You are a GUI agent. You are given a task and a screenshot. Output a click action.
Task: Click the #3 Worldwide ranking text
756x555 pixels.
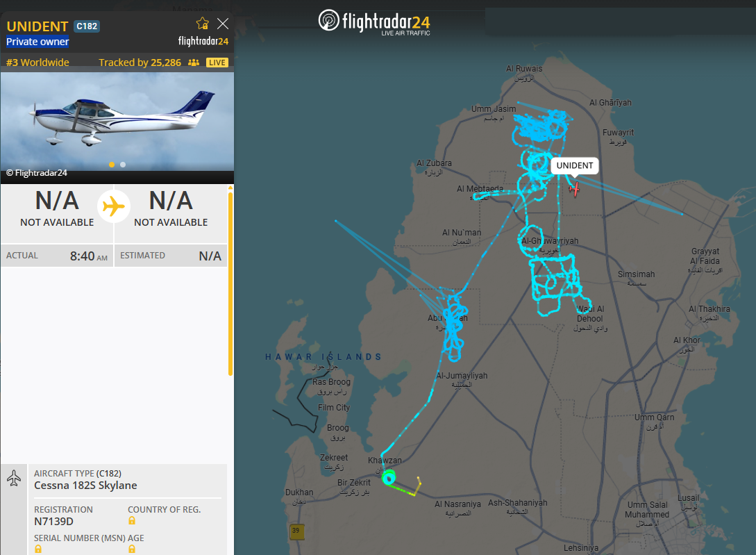(x=38, y=63)
